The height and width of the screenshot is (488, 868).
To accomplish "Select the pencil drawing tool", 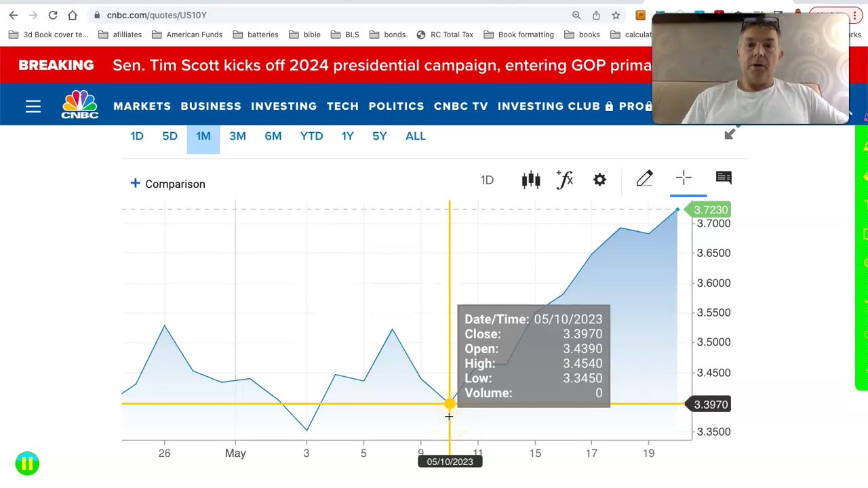I will [x=644, y=178].
